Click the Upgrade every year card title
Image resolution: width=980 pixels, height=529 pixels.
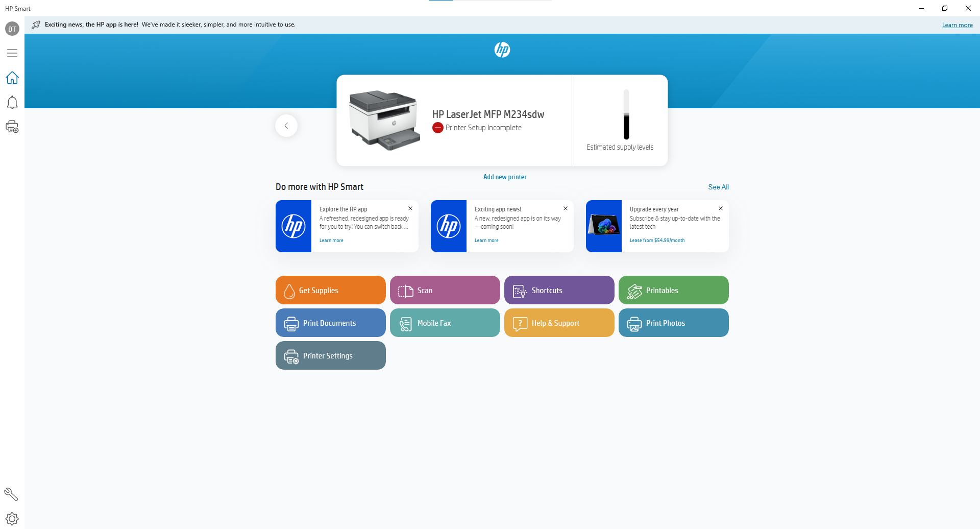[x=654, y=209]
